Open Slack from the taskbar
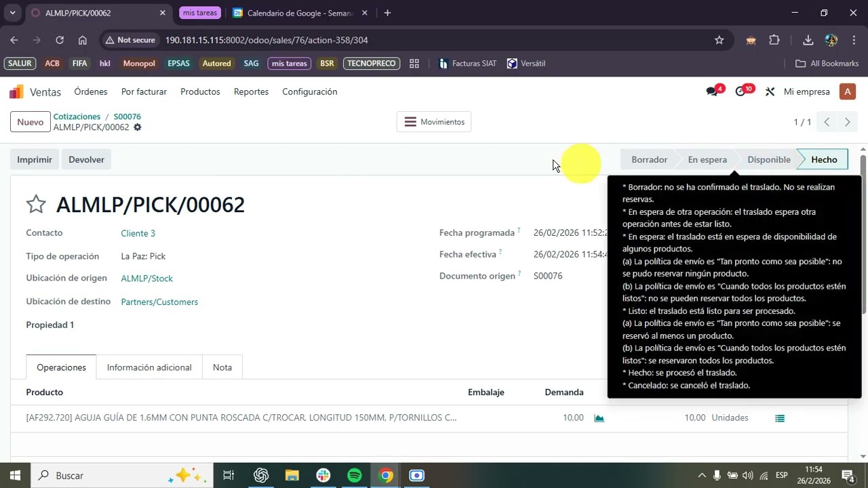Image resolution: width=868 pixels, height=488 pixels. point(323,475)
